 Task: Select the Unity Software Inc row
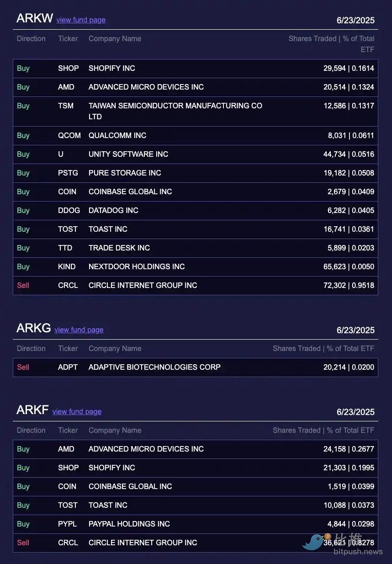[x=196, y=154]
